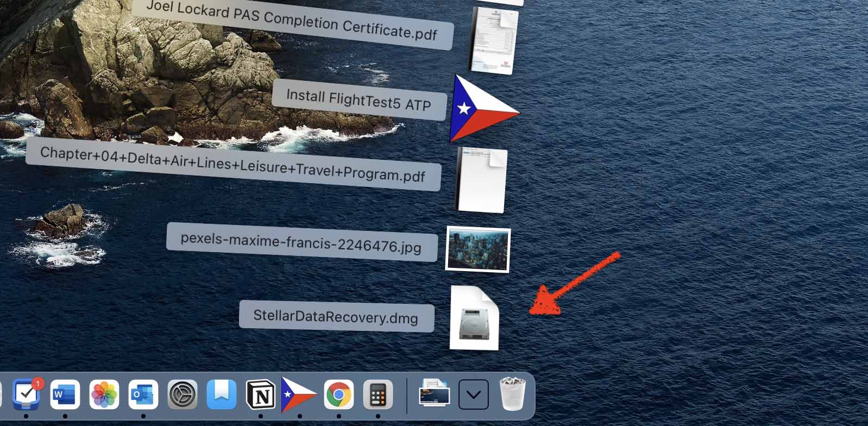
Task: Open the Chapter 04 Delta Air Lines PDF icon
Action: coord(481,180)
